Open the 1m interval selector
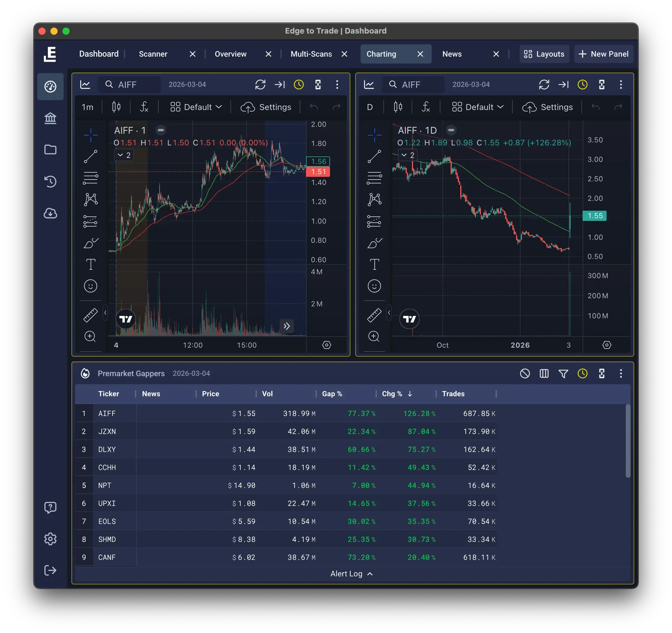Screen dimensions: 672x633 (87, 107)
